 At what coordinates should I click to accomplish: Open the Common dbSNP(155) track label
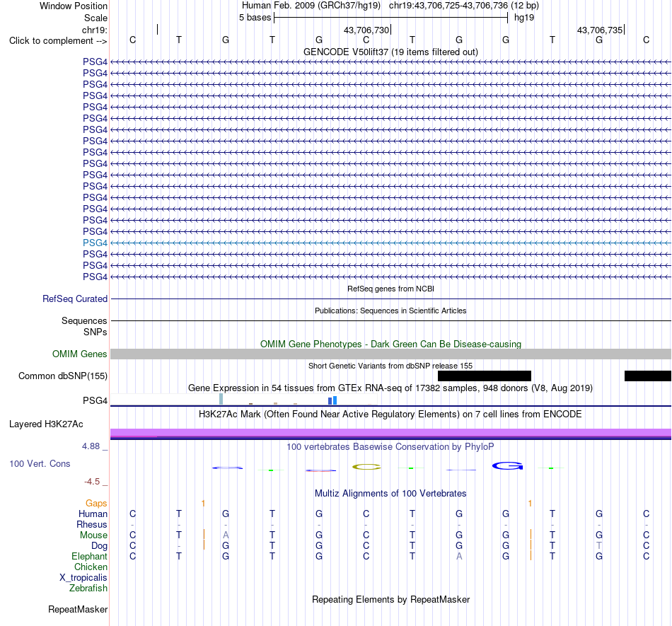click(63, 376)
